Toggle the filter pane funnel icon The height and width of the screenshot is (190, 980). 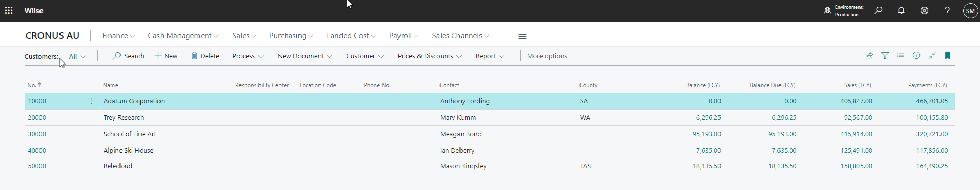(x=885, y=56)
